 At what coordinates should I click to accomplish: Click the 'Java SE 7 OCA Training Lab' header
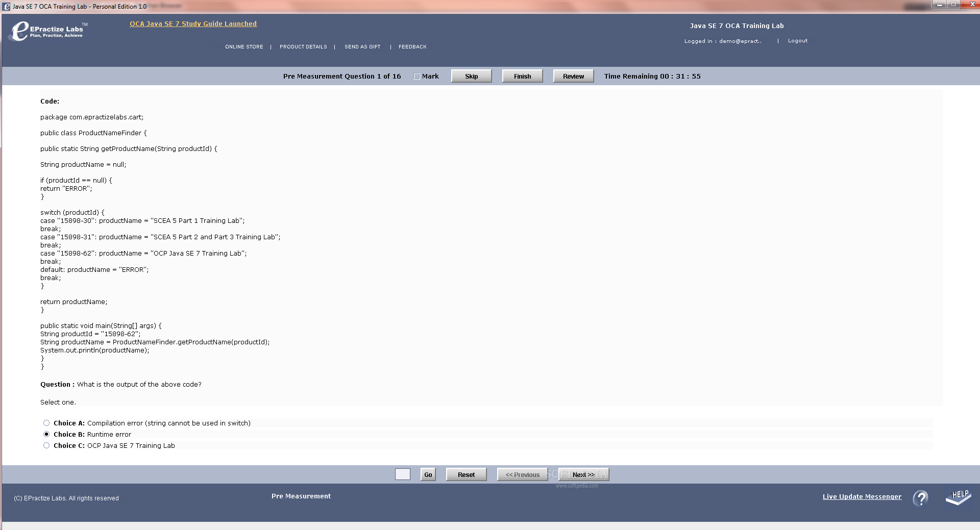tap(737, 26)
